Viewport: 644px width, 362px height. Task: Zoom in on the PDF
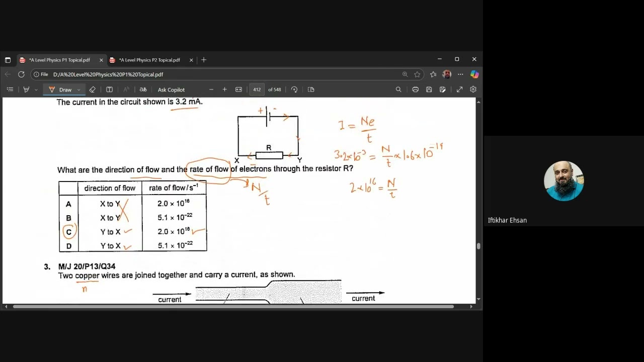tap(224, 89)
